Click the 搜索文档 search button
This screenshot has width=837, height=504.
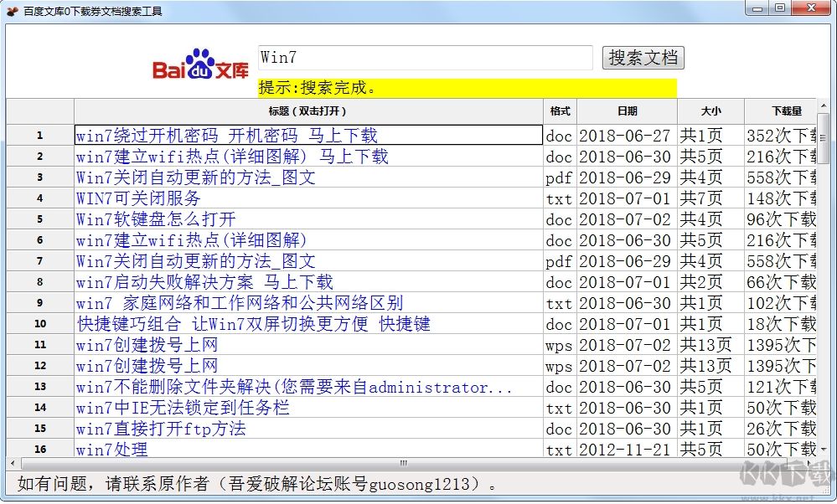643,58
